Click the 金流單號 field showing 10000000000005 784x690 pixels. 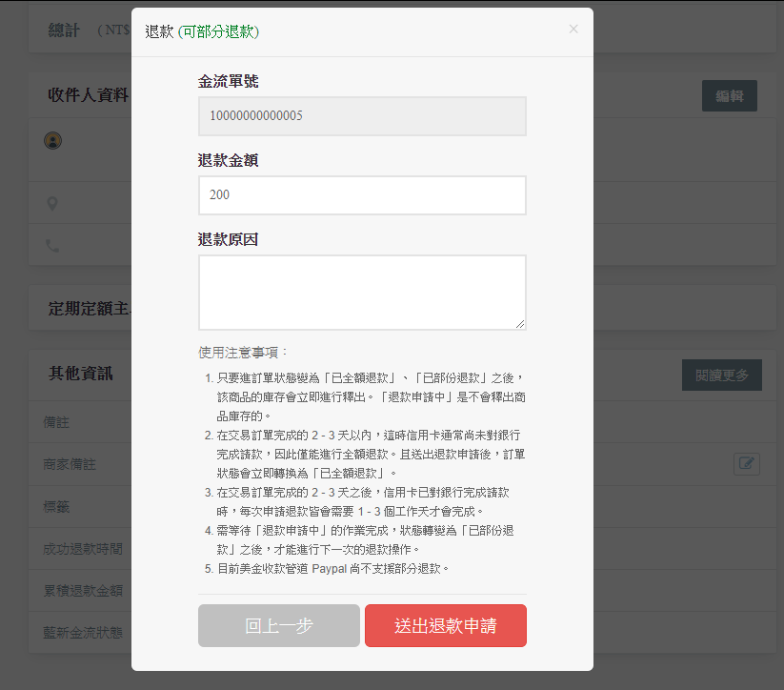coord(362,116)
